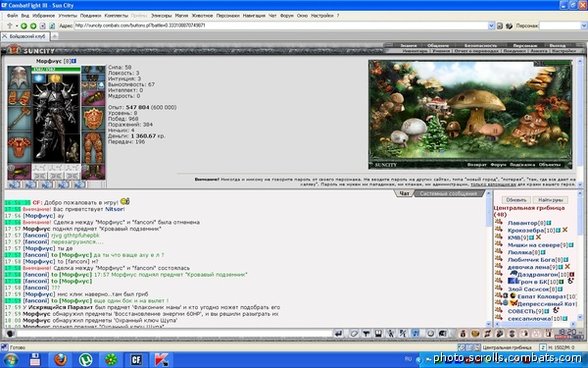Screen dimensions: 588x368
Task: Click the Форум link under the mushroom picture
Action: pyautogui.click(x=498, y=165)
